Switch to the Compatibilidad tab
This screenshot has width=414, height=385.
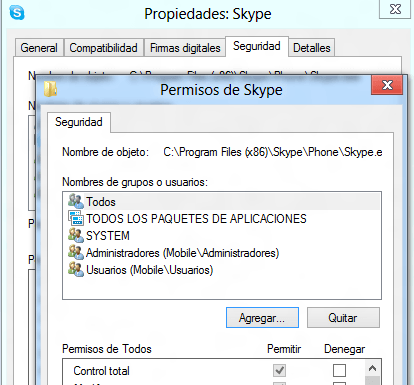tap(103, 48)
